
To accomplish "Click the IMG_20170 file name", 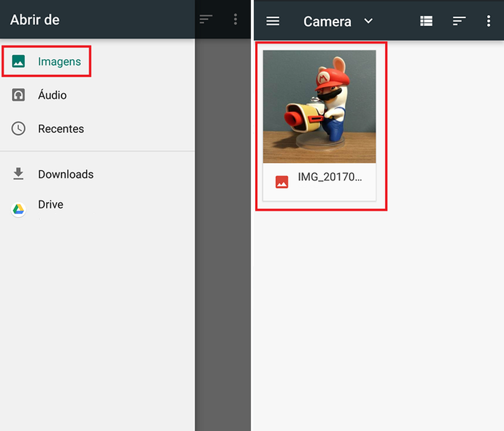I will [x=330, y=179].
